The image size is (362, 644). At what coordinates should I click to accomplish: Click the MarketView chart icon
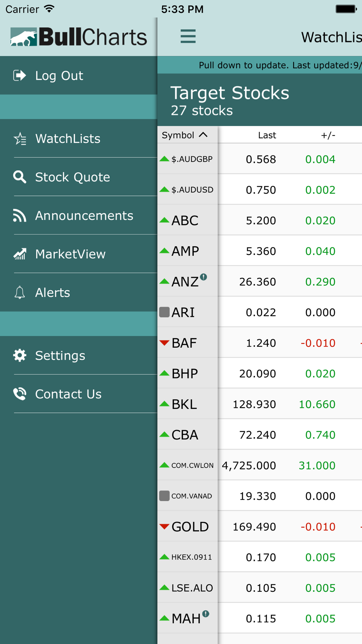click(20, 254)
